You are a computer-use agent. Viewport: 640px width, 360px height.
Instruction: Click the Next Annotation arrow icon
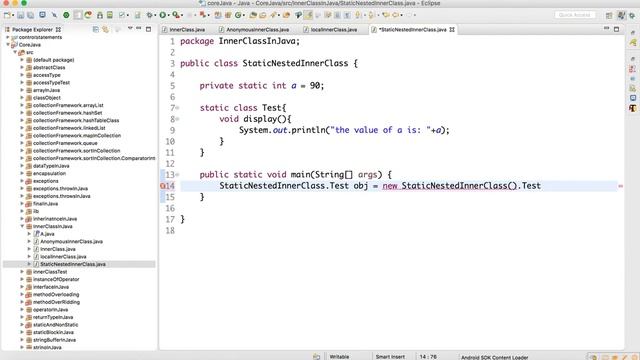tap(358, 15)
